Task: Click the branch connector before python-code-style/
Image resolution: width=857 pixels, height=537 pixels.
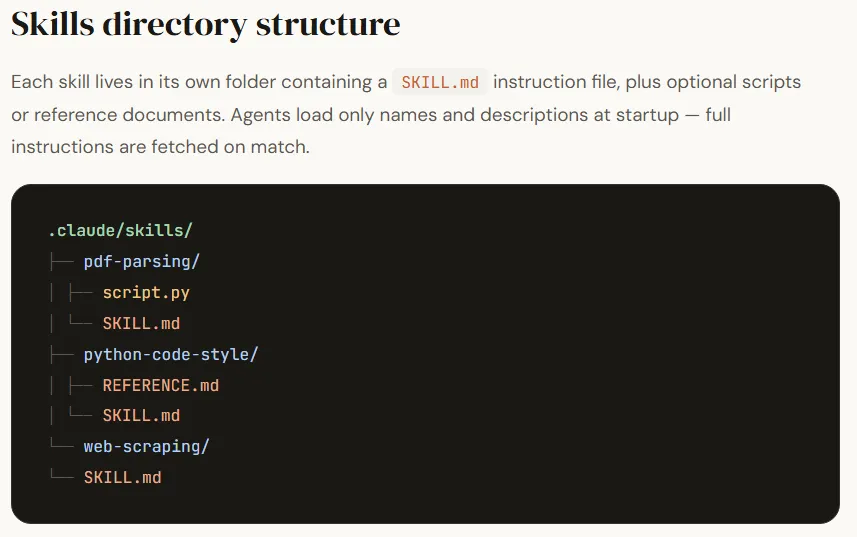Action: pos(60,355)
